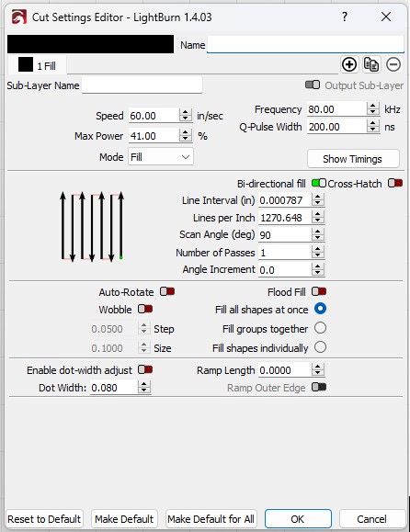410x532 pixels.
Task: Increase Q-Pulse Width using up arrow
Action: pos(373,123)
